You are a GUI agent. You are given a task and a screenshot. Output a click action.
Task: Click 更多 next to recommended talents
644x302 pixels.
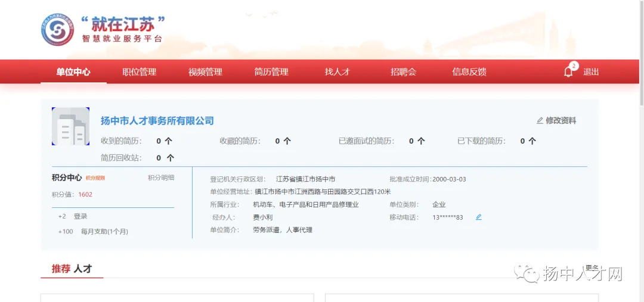pyautogui.click(x=592, y=267)
